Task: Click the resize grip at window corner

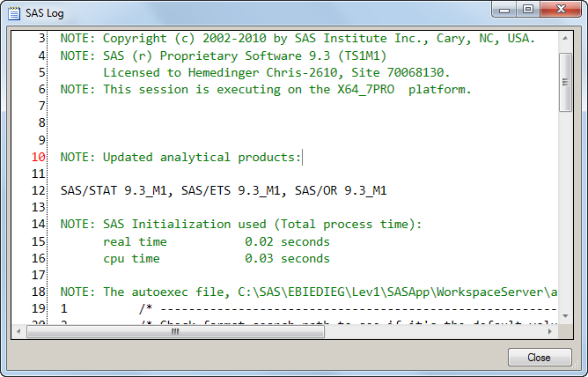Action: tap(576, 364)
